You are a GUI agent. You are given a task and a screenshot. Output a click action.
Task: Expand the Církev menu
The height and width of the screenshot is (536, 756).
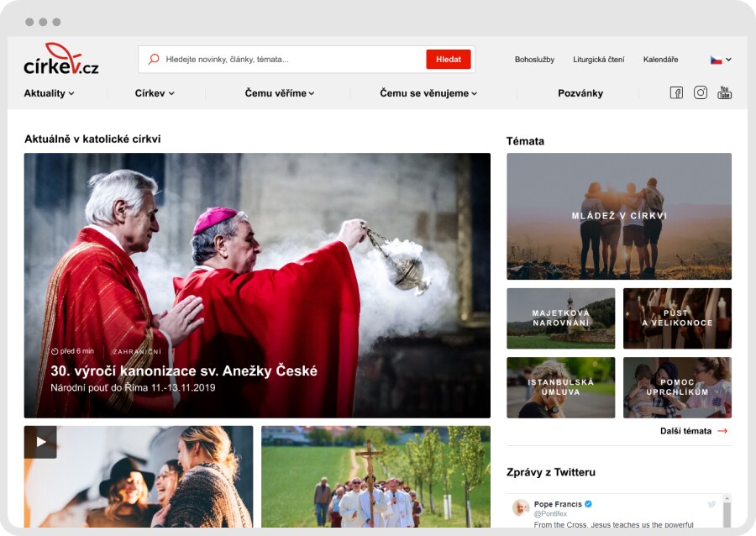click(x=155, y=93)
